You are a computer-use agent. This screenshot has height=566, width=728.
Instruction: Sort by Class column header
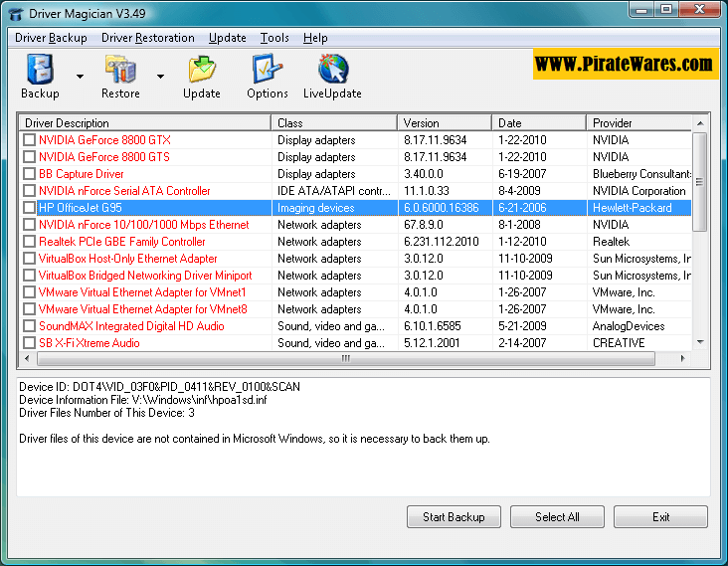pos(334,123)
